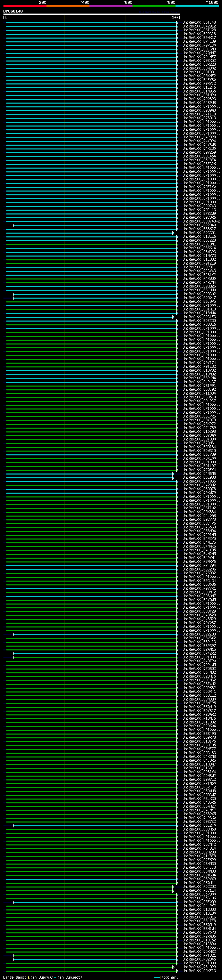The image size is (222, 980).
Task: Click the white query length scale bar
Action: click(92, 15)
